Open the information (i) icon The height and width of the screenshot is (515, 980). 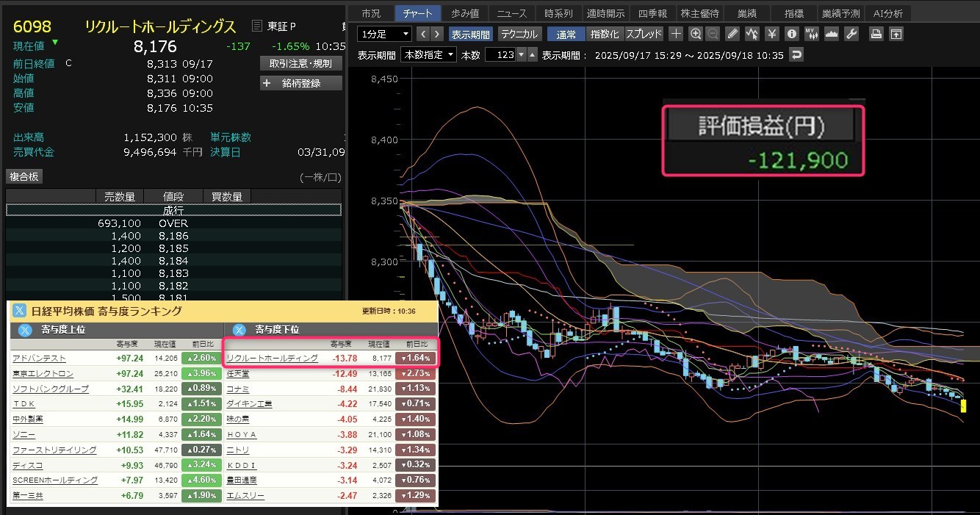pos(792,34)
